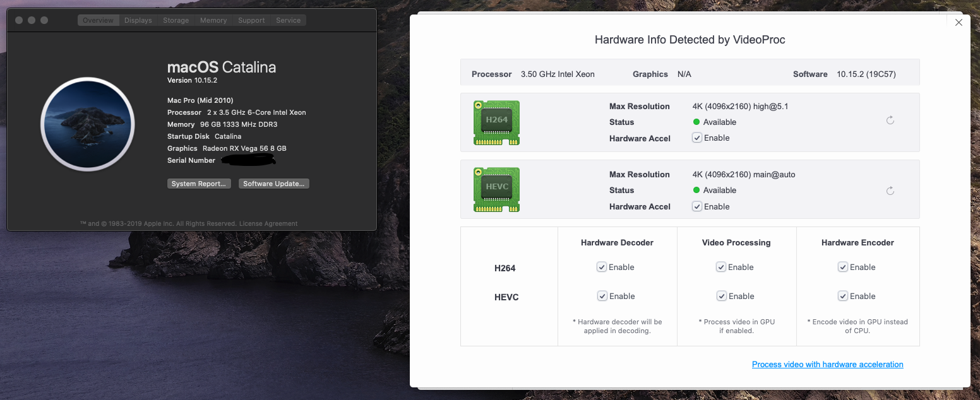The width and height of the screenshot is (980, 400).
Task: Click '2 x 3.5 GHz 6-Core Intel Xeon' text
Action: click(256, 112)
